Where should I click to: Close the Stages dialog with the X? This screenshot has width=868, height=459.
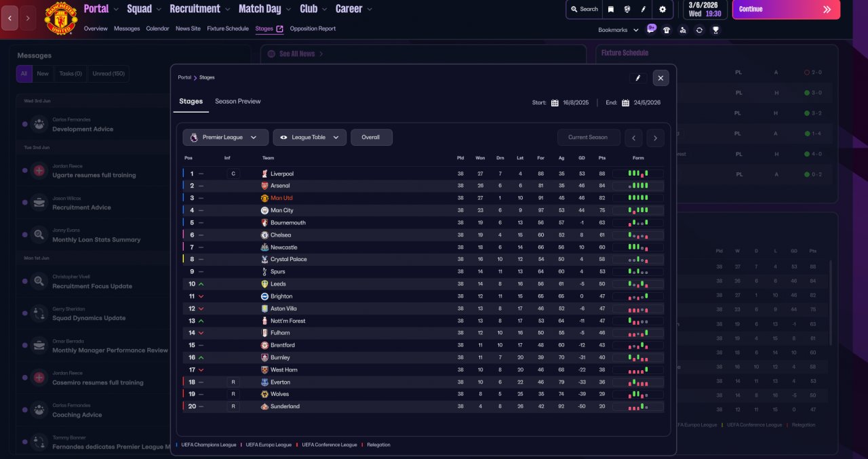pos(661,78)
